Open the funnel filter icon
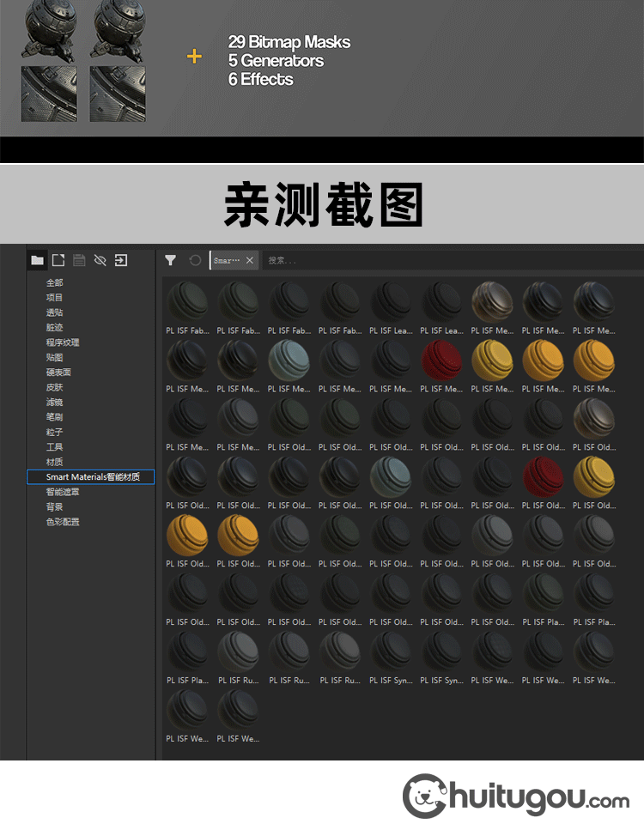 pos(171,260)
